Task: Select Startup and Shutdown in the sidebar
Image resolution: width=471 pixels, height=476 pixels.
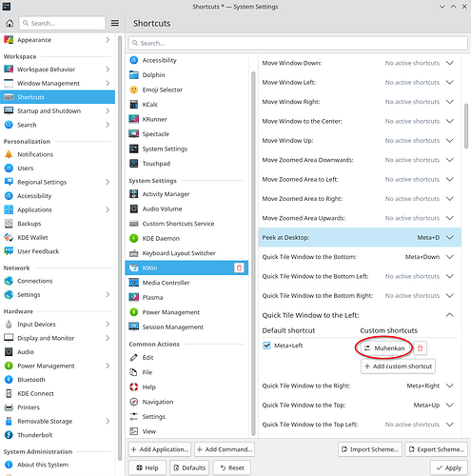Action: click(x=57, y=110)
